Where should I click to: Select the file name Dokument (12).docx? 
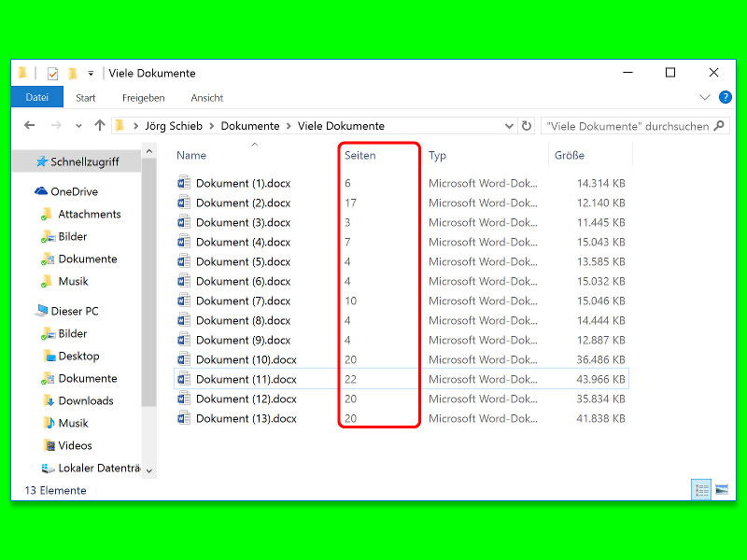point(247,399)
